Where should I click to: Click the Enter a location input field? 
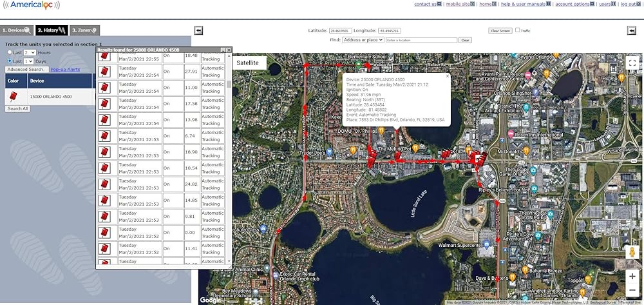421,40
